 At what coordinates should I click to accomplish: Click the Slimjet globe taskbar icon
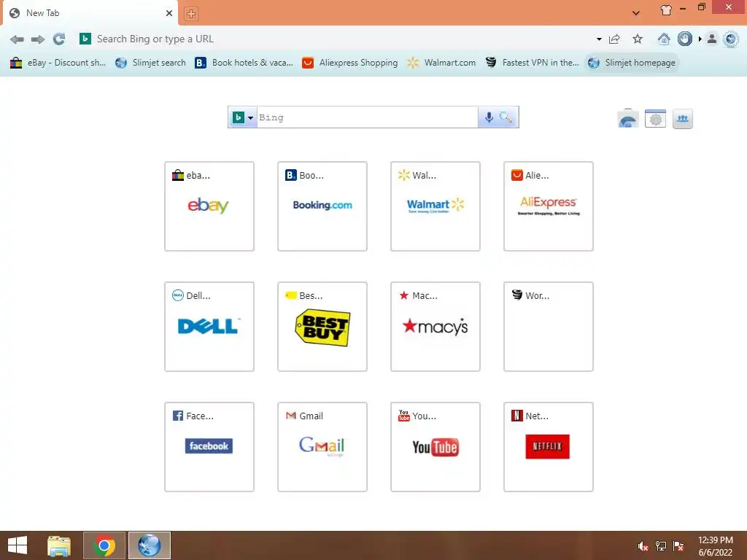coord(149,545)
